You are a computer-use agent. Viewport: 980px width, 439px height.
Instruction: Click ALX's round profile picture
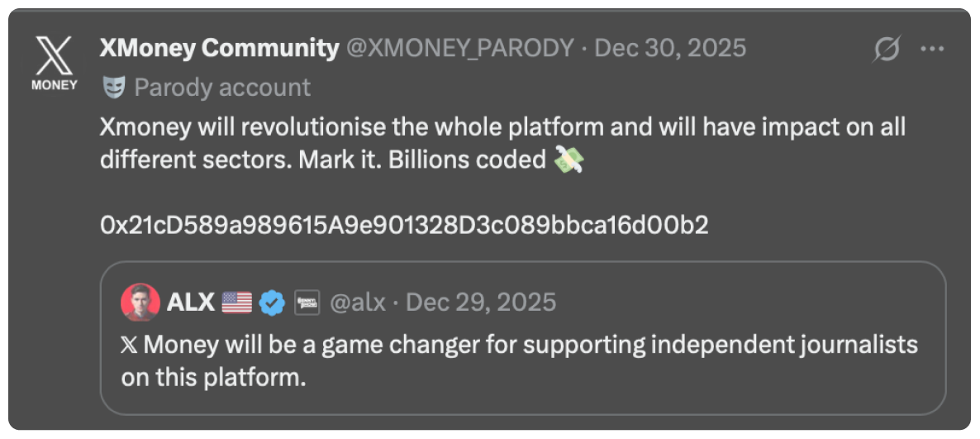point(140,303)
